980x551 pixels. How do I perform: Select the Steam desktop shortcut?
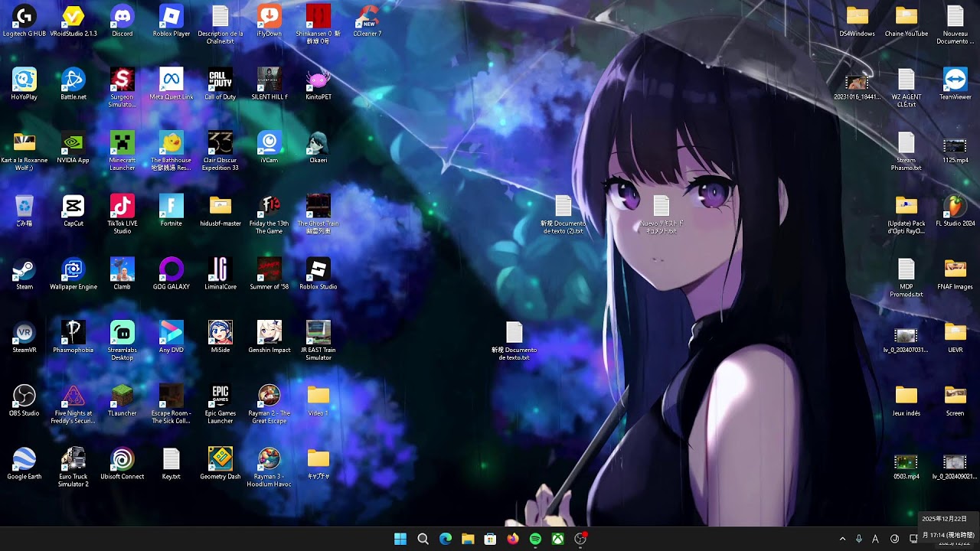coord(24,274)
